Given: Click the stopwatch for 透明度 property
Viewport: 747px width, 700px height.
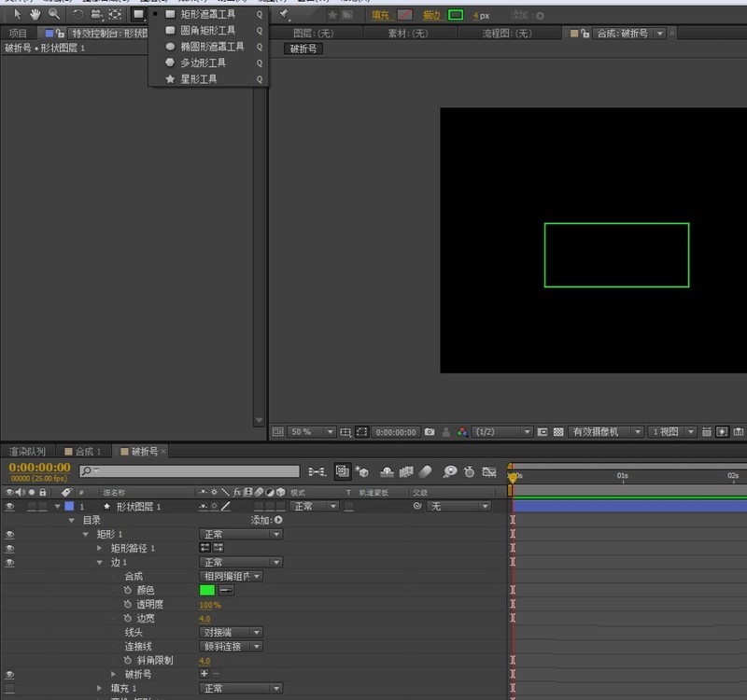Looking at the screenshot, I should [127, 604].
